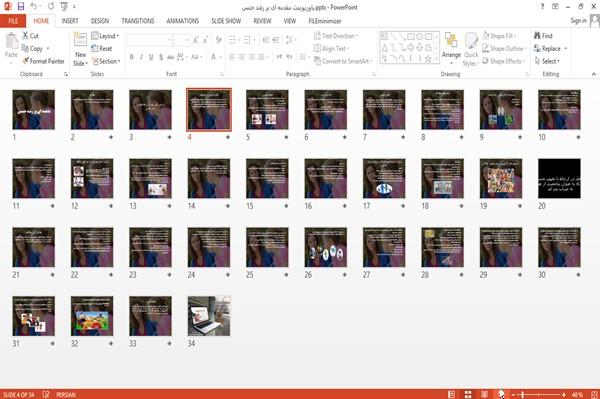
Task: Open Text Direction dropdown
Action: (336, 36)
